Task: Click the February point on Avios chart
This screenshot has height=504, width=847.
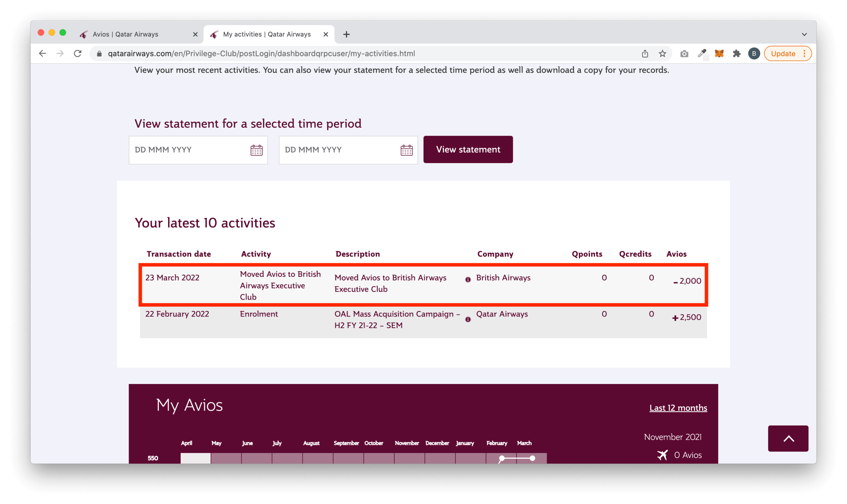Action: [502, 458]
